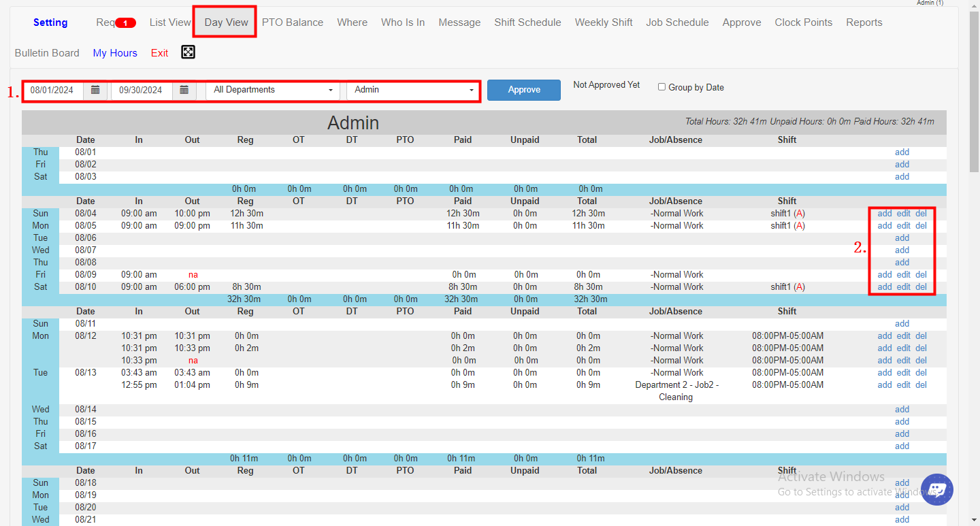Viewport: 980px width, 526px height.
Task: Open the Admin employee dropdown
Action: [413, 89]
